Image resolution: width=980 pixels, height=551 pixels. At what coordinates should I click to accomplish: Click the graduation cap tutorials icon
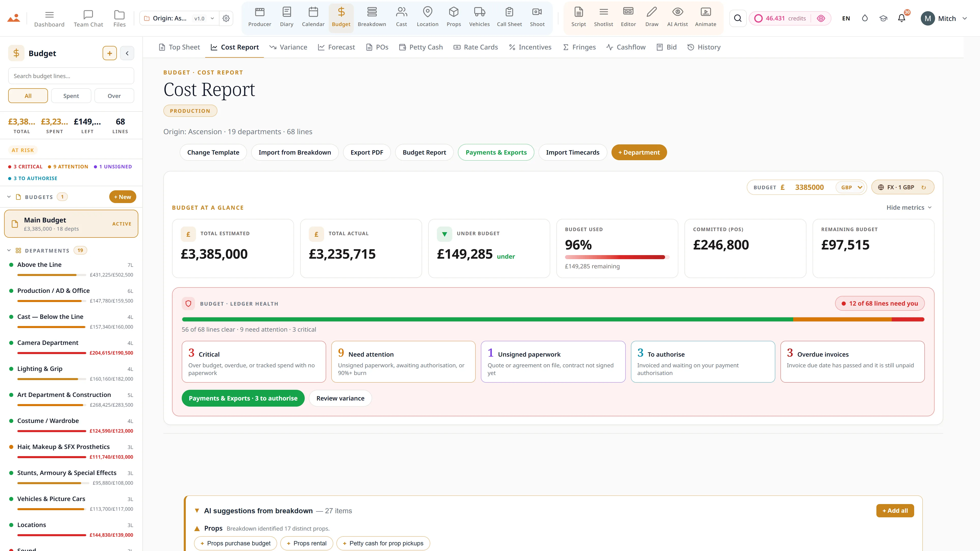pos(883,18)
